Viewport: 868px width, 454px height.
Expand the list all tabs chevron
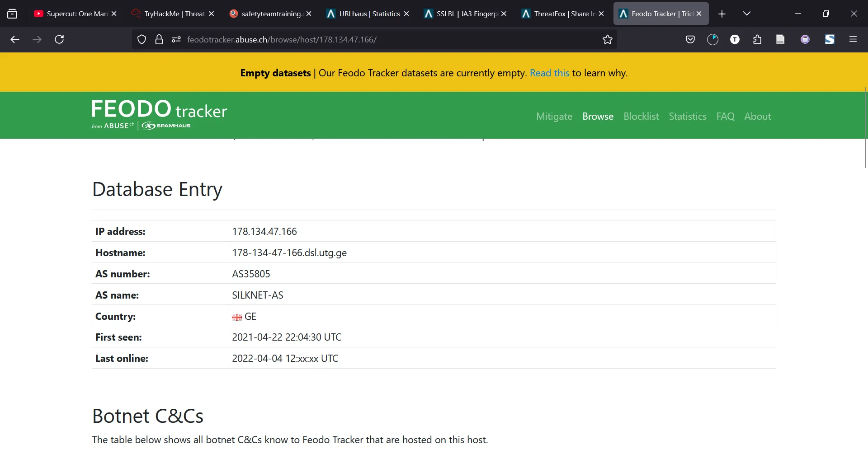coord(747,14)
